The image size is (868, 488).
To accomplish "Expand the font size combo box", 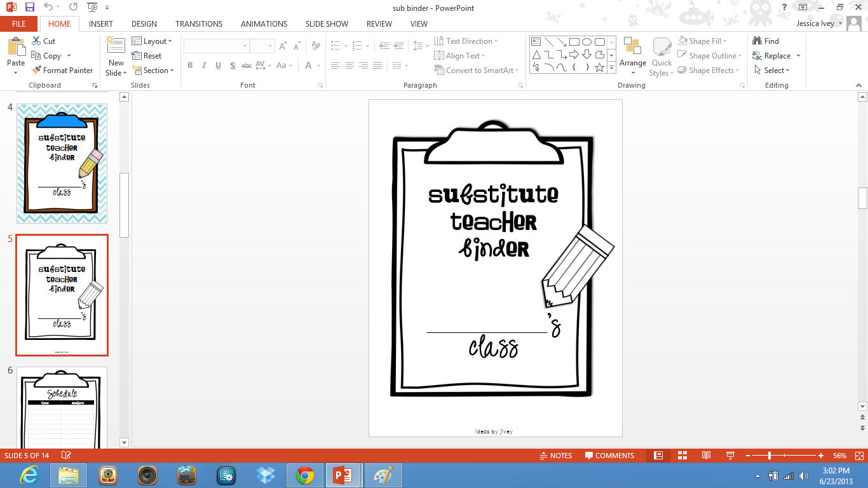I will 270,46.
